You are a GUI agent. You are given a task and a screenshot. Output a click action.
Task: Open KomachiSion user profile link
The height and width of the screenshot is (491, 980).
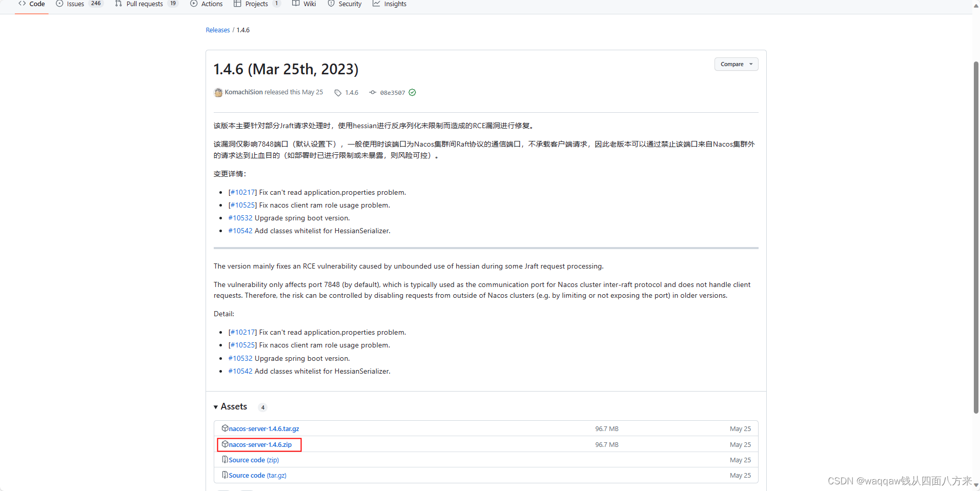pos(243,92)
